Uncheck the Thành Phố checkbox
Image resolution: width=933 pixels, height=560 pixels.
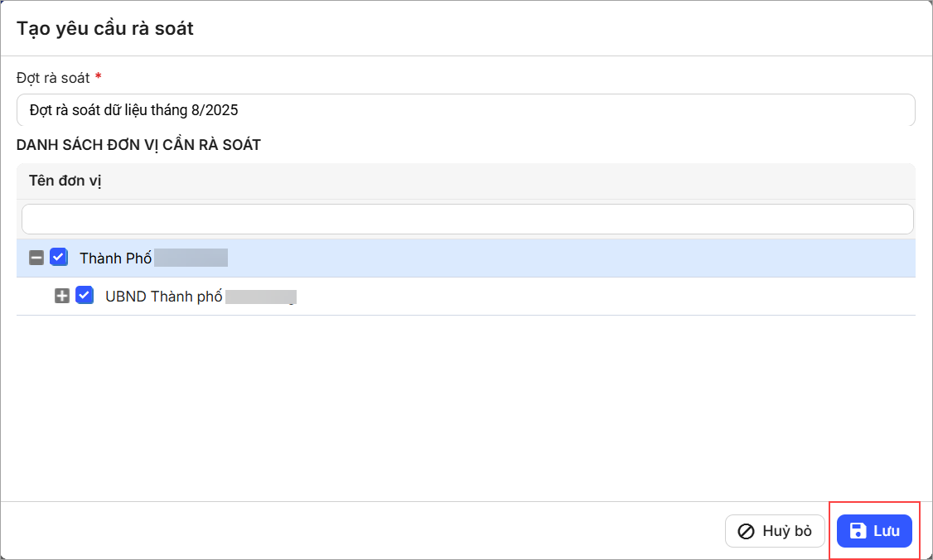(x=58, y=257)
